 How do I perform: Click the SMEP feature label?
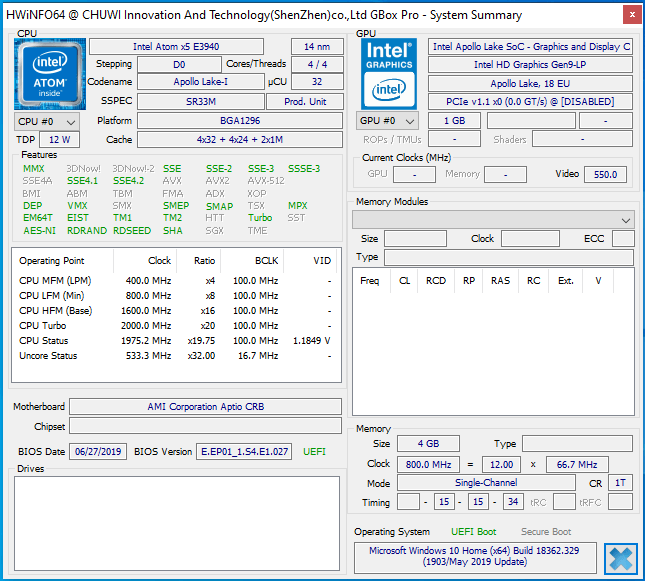176,205
